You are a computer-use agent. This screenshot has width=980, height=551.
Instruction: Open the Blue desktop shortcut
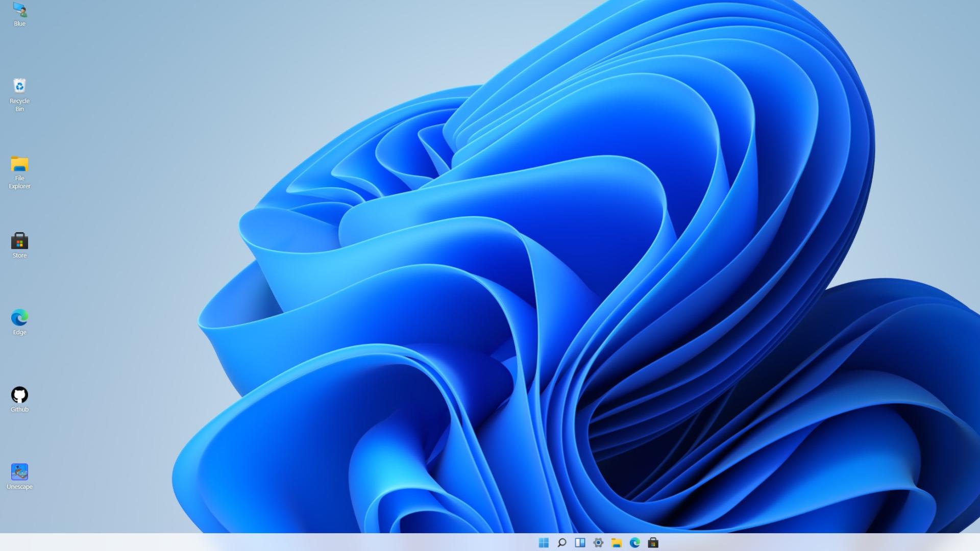[19, 10]
